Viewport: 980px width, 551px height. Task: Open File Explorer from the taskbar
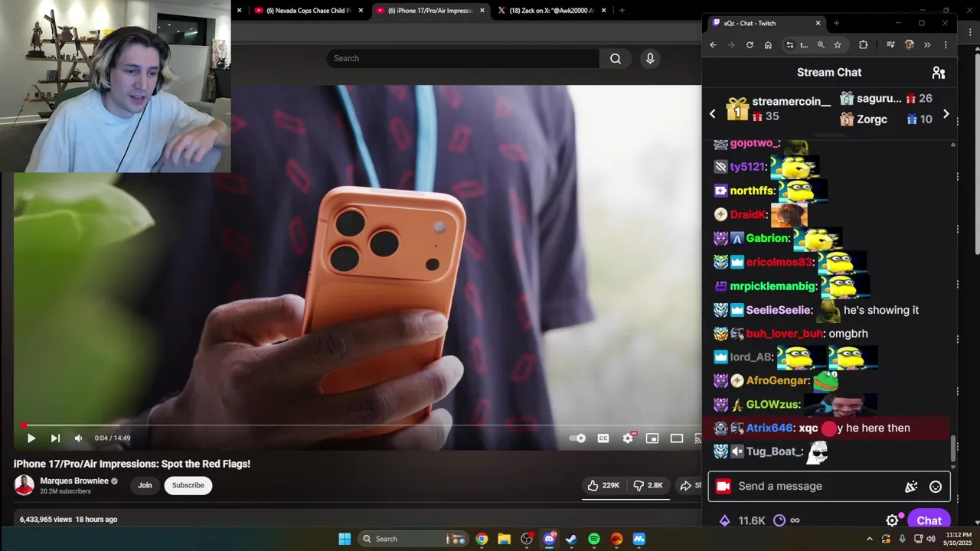click(x=504, y=539)
